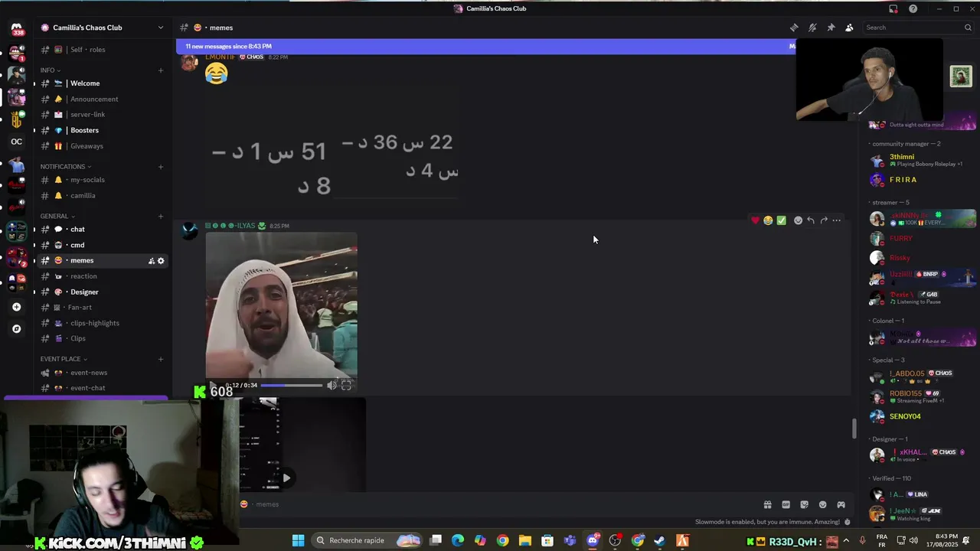Open the my-socials channel
This screenshot has height=551, width=980.
[103, 180]
